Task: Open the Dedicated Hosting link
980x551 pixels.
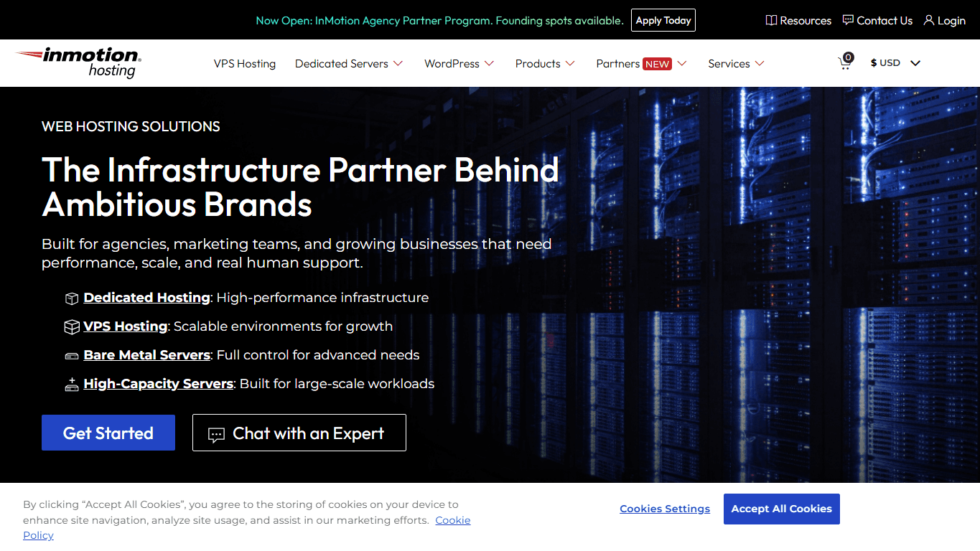Action: [146, 298]
